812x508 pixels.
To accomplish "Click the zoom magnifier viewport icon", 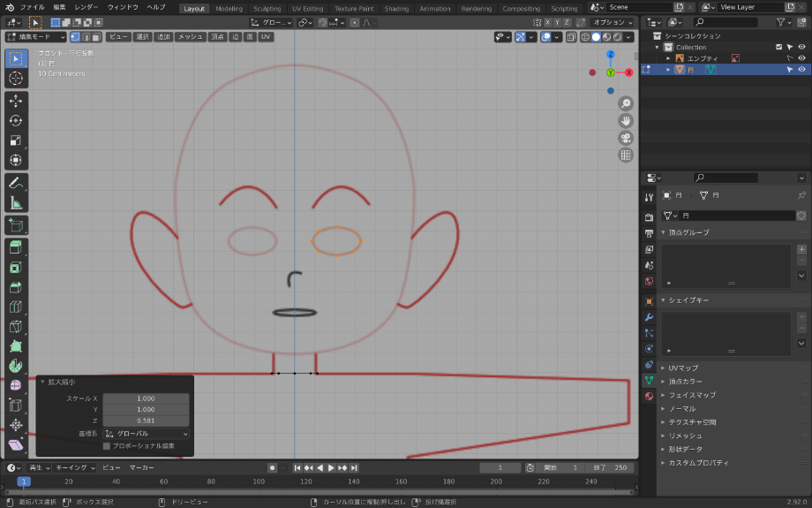I will [626, 103].
